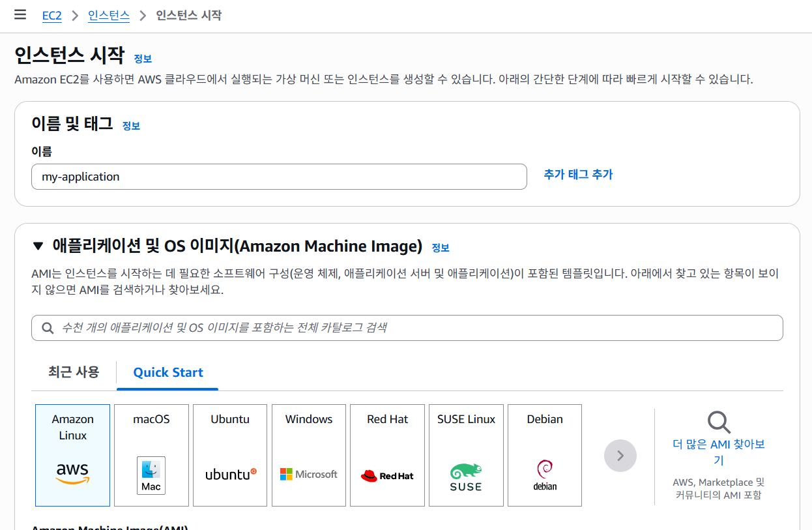Image resolution: width=812 pixels, height=530 pixels.
Task: Select the Windows Microsoft AMI tile
Action: point(309,455)
